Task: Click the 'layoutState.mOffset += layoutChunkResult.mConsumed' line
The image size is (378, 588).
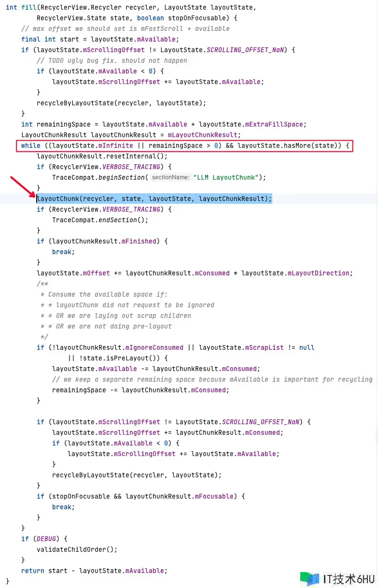Action: coord(195,273)
